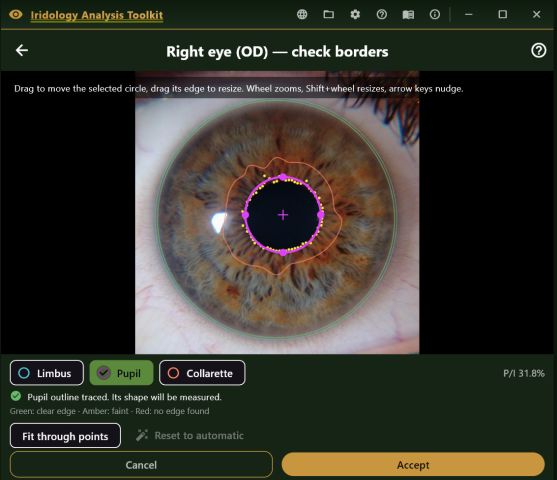Screen dimensions: 557x480
Task: Click the left magenta pupil handle
Action: [245, 215]
